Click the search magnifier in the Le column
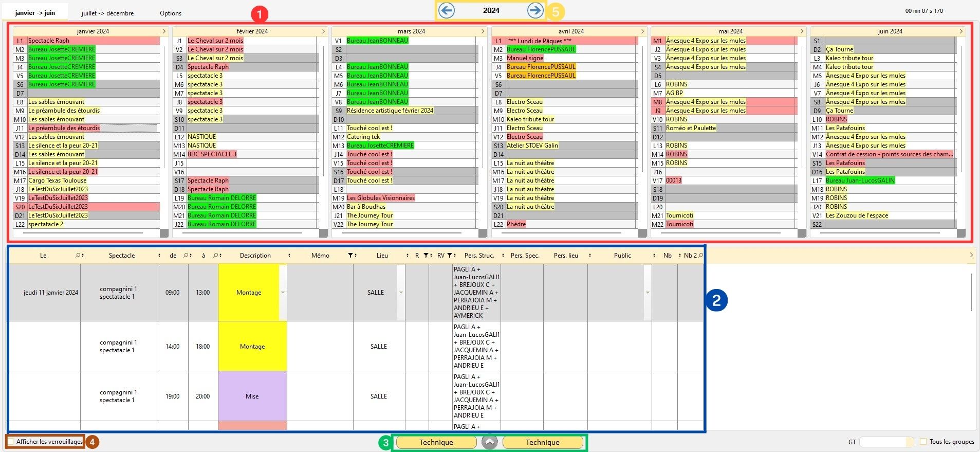The height and width of the screenshot is (452, 980). click(78, 256)
